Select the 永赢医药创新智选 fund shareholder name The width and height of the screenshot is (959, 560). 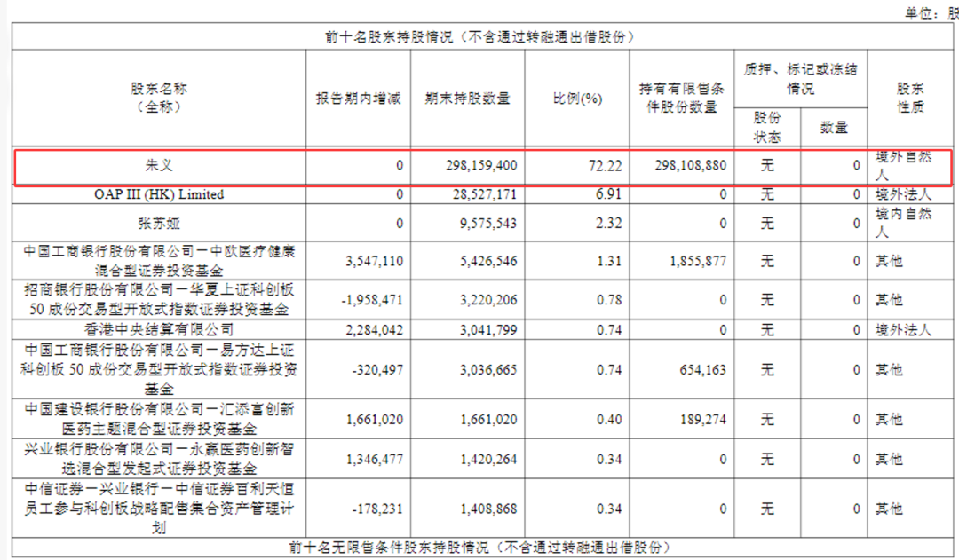point(159,459)
